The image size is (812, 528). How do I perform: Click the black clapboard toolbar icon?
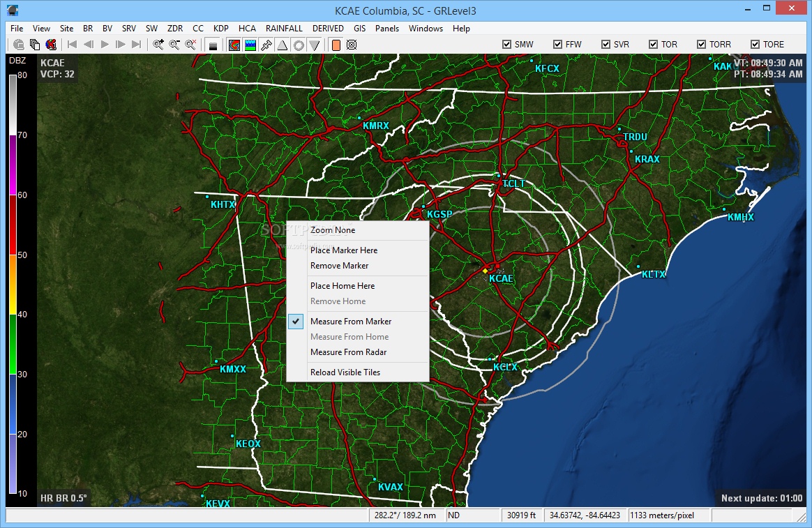pyautogui.click(x=212, y=45)
